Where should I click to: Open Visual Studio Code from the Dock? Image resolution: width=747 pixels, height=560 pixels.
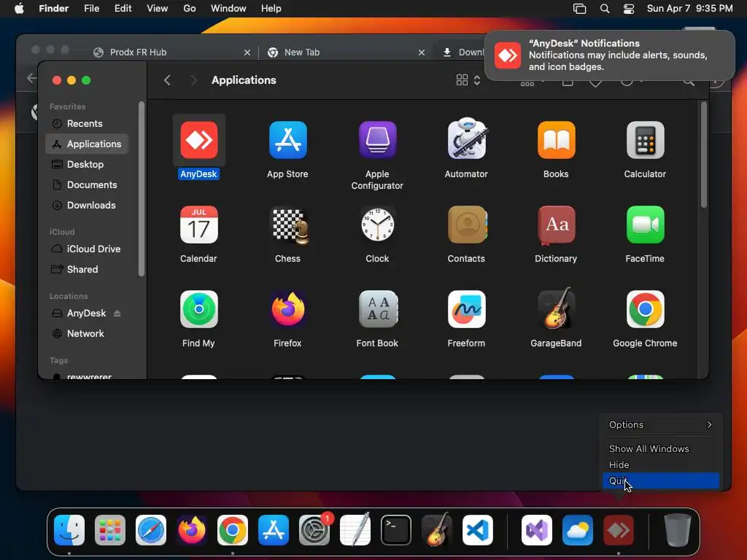477,530
